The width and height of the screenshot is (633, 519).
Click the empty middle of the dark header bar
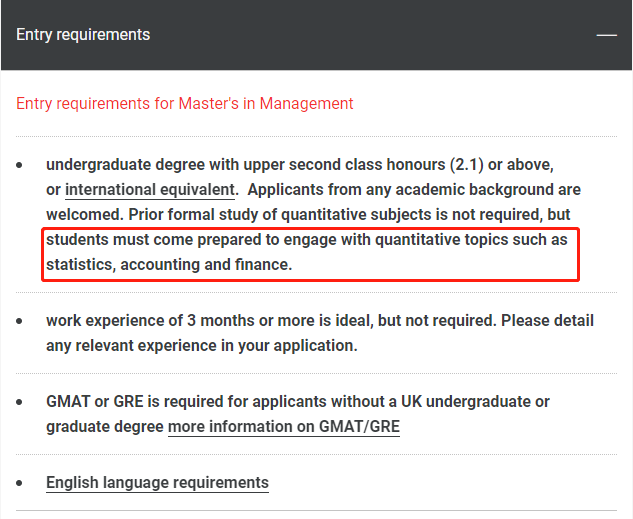(371, 35)
